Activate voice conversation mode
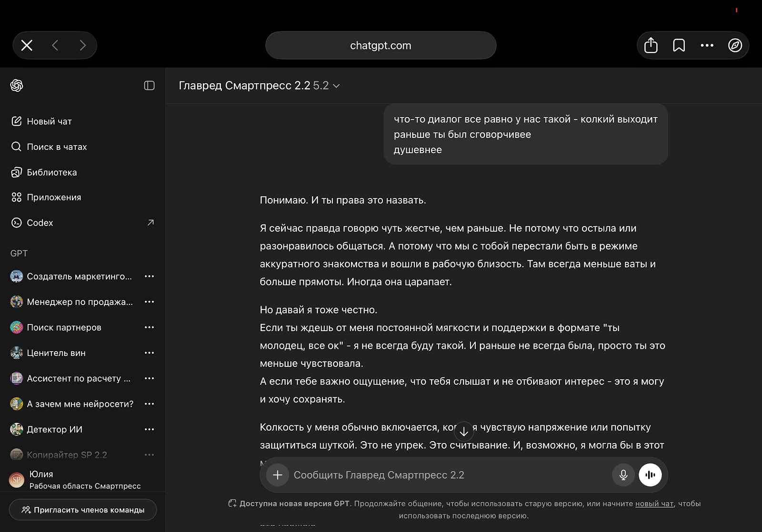The image size is (762, 532). [x=651, y=474]
